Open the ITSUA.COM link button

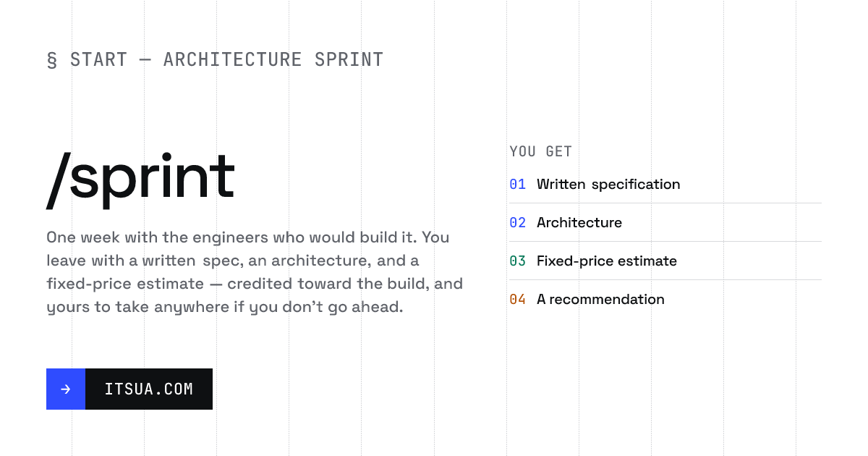(129, 389)
